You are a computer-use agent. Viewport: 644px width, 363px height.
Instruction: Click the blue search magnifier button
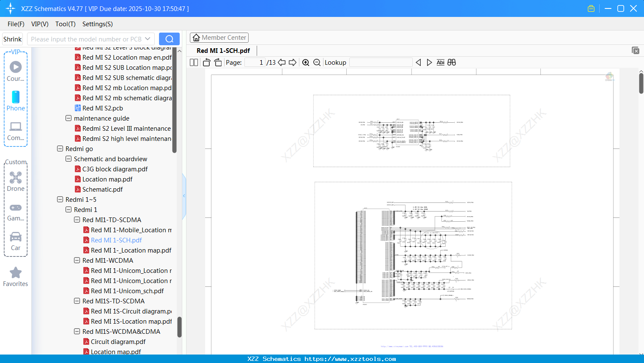click(x=169, y=39)
